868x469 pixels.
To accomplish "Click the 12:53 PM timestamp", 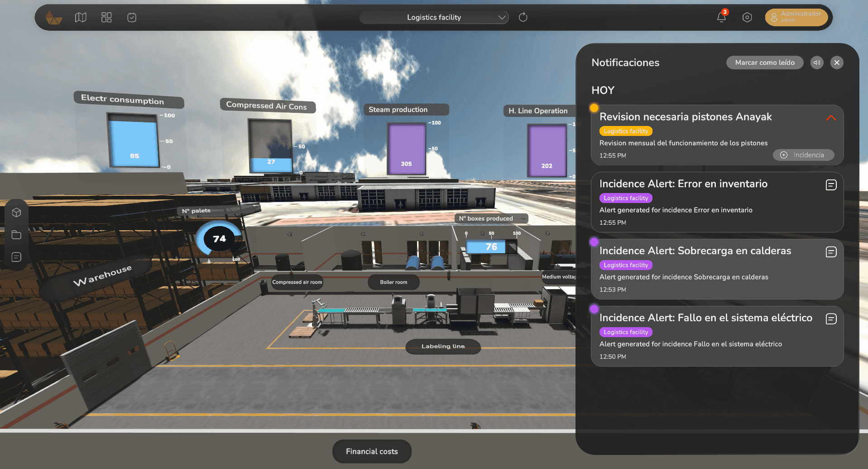I will point(613,290).
